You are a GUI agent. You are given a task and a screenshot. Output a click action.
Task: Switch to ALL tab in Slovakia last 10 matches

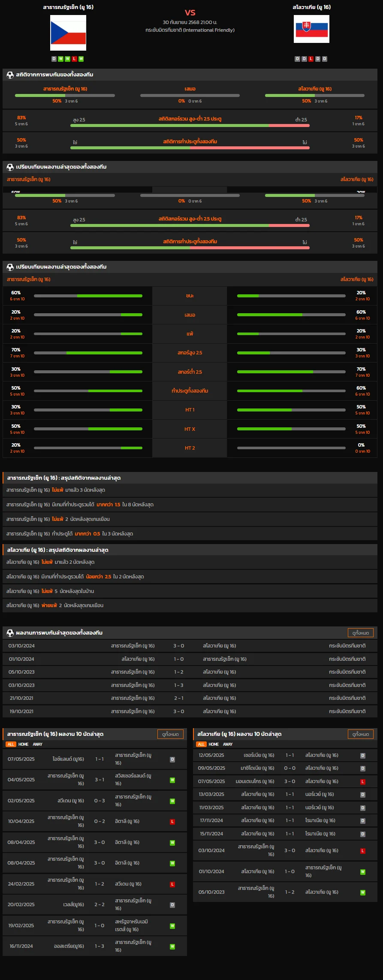coord(201,744)
